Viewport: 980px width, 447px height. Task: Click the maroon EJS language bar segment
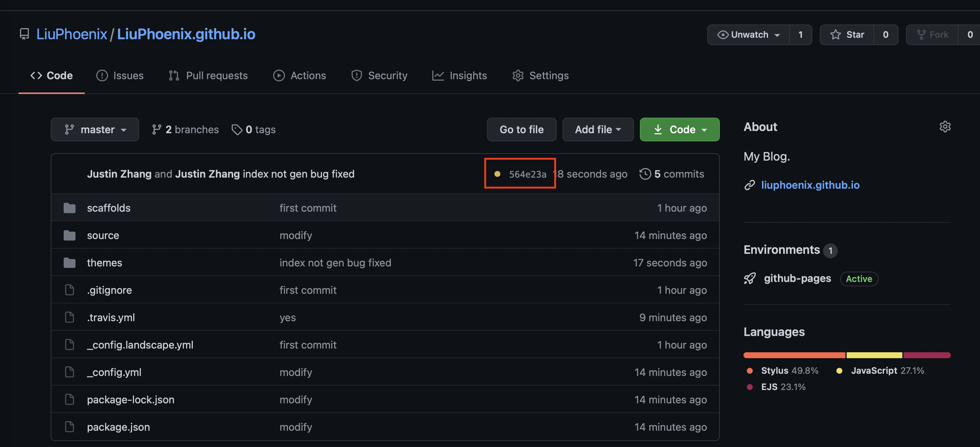point(927,355)
